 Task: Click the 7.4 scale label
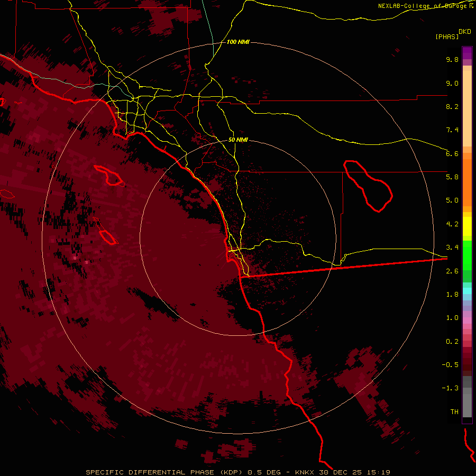point(452,130)
